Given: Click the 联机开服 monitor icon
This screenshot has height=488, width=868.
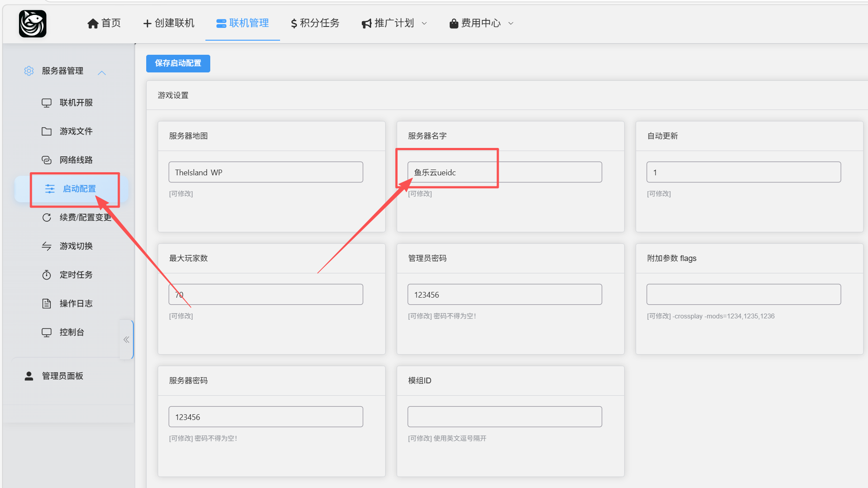Looking at the screenshot, I should pyautogui.click(x=46, y=102).
